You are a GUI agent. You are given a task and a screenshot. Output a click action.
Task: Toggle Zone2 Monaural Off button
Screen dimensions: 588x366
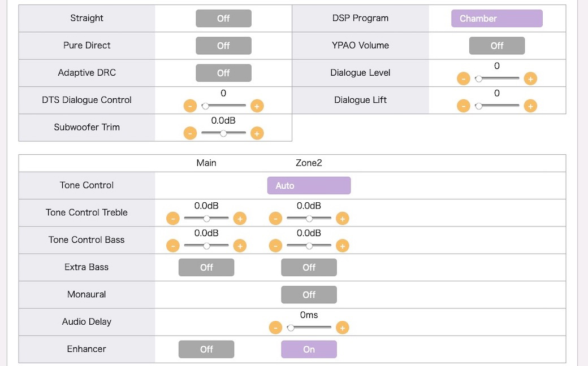[x=309, y=295]
